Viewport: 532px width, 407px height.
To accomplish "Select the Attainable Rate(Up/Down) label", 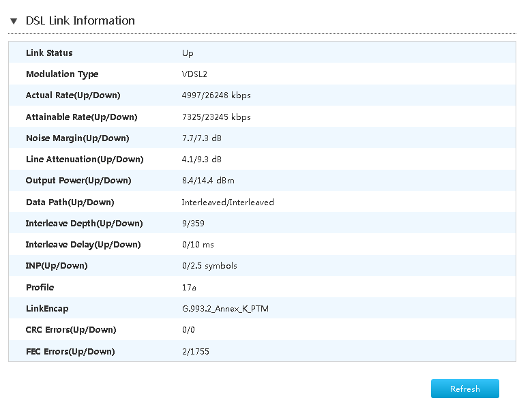I will tap(81, 117).
